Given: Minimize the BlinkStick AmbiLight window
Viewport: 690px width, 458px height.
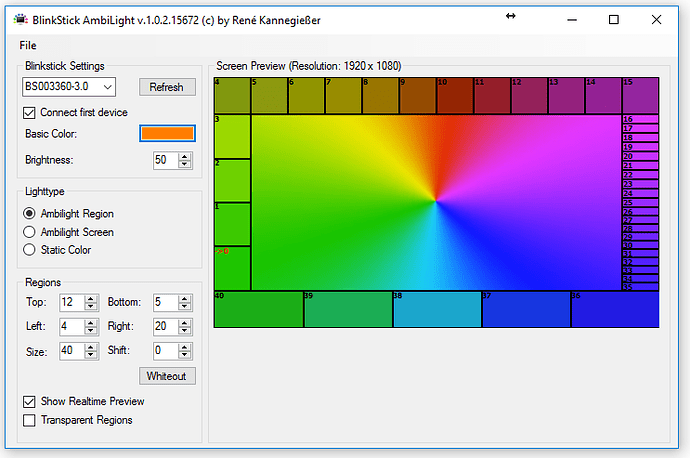Looking at the screenshot, I should click(x=572, y=20).
